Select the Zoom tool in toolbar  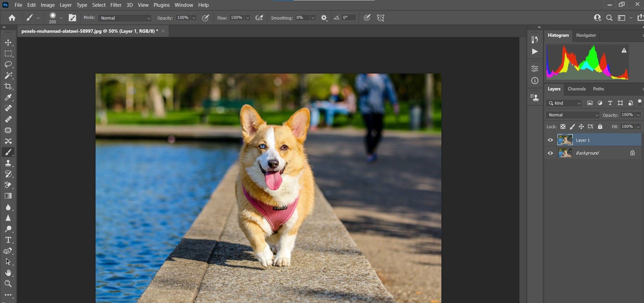[x=8, y=283]
